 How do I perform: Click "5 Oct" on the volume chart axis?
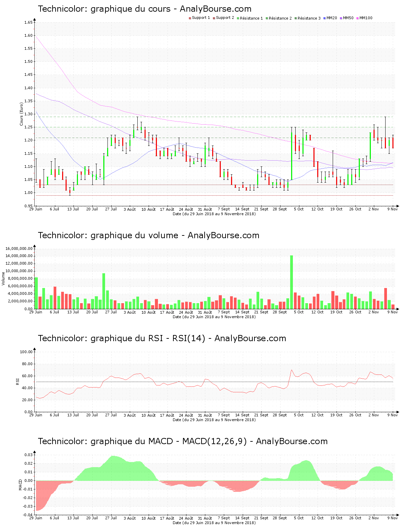(299, 312)
